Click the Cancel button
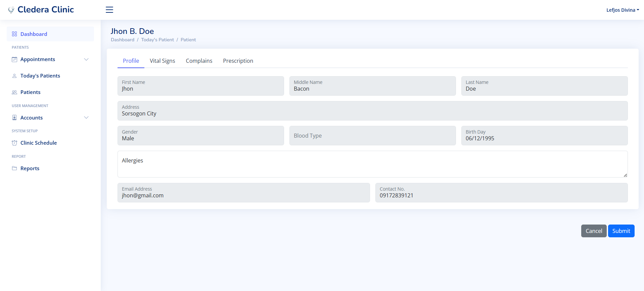Viewport: 644px width, 291px height. click(x=593, y=231)
